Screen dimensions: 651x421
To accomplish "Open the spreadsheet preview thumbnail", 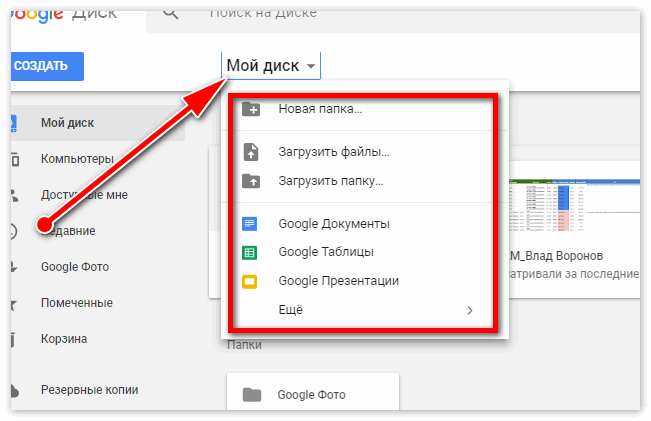I will click(x=574, y=206).
